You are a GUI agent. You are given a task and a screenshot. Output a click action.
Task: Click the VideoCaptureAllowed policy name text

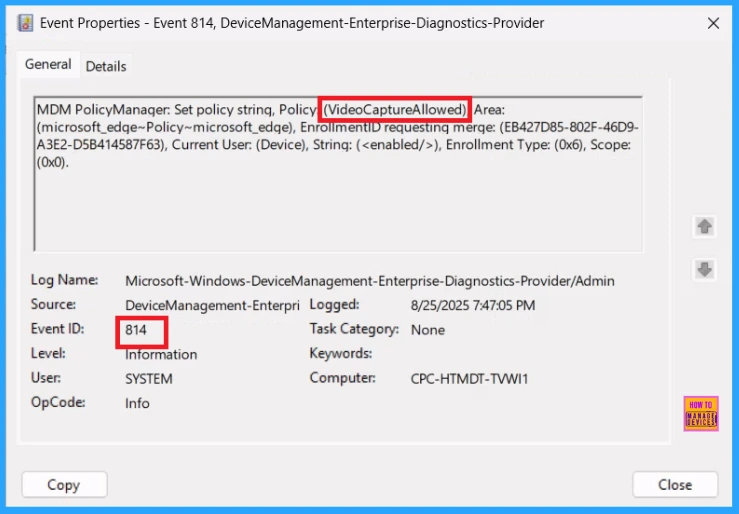coord(395,110)
